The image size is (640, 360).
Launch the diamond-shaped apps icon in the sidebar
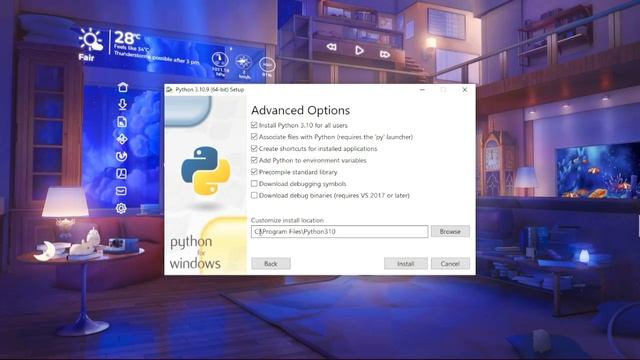(122, 139)
